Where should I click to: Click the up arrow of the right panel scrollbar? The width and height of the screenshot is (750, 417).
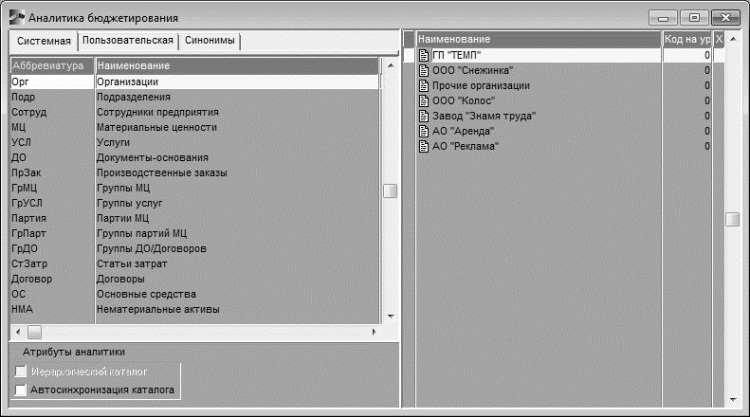pos(733,39)
